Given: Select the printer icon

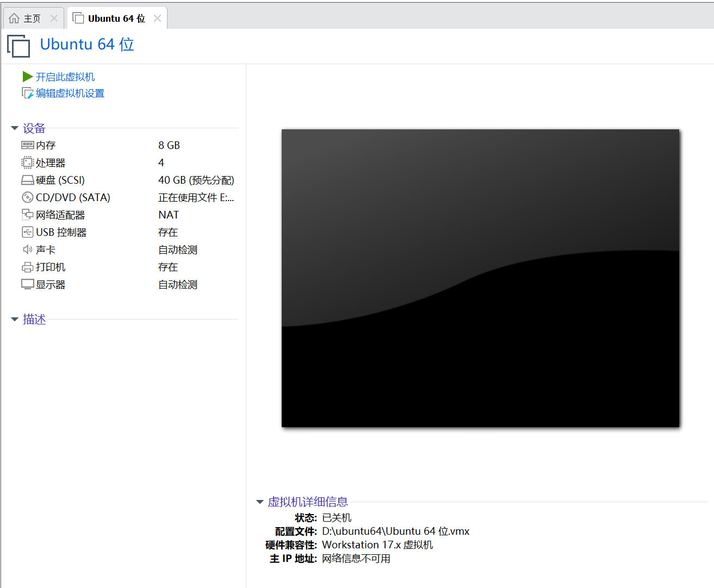Looking at the screenshot, I should point(28,267).
